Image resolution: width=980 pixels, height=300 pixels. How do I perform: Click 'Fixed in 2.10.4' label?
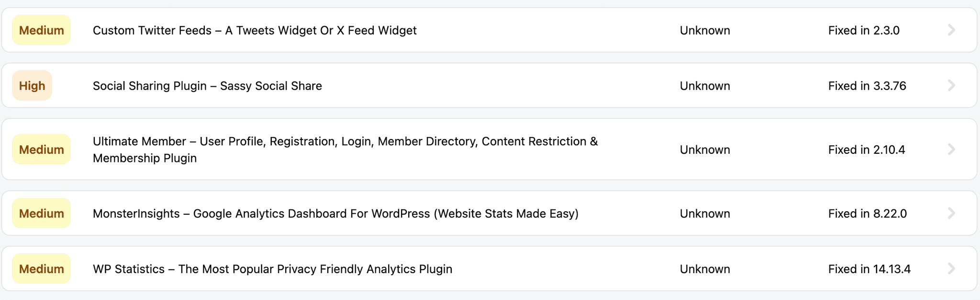(867, 150)
